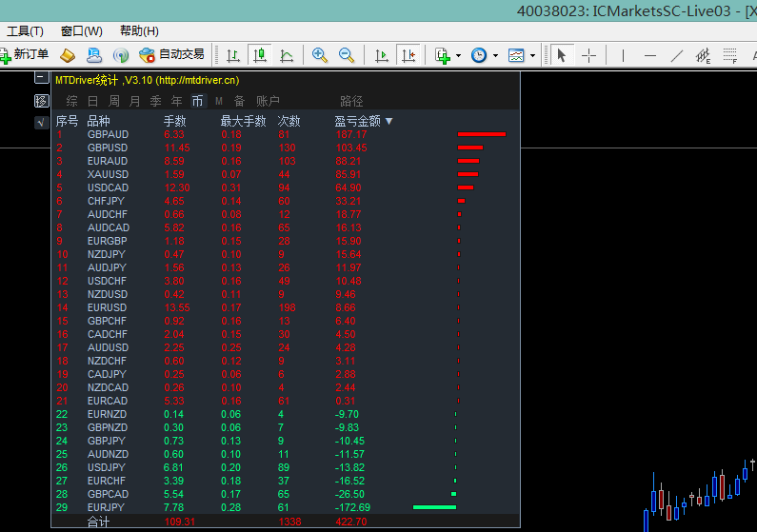Toggle chart auto scroll icon
This screenshot has height=532, width=757.
tap(382, 55)
